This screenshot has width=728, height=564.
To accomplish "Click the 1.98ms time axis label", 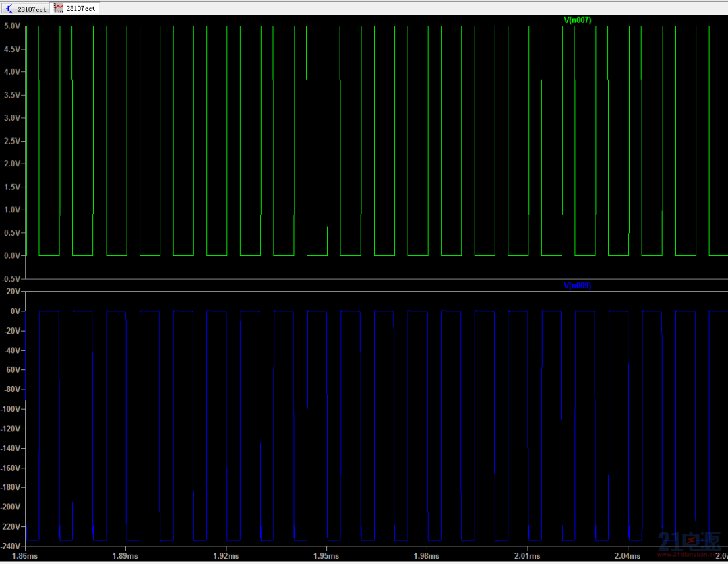I will [426, 556].
